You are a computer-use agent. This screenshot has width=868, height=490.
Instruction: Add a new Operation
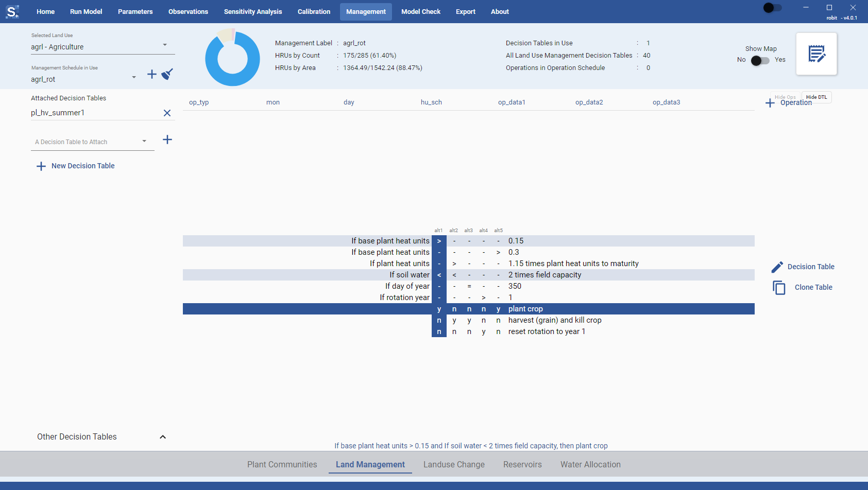pyautogui.click(x=789, y=103)
